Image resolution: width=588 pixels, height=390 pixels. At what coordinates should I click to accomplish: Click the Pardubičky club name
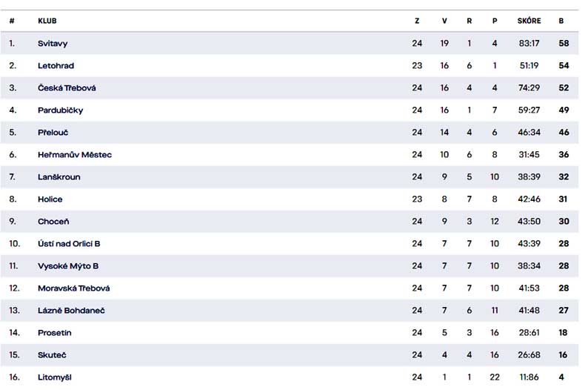[x=61, y=110]
